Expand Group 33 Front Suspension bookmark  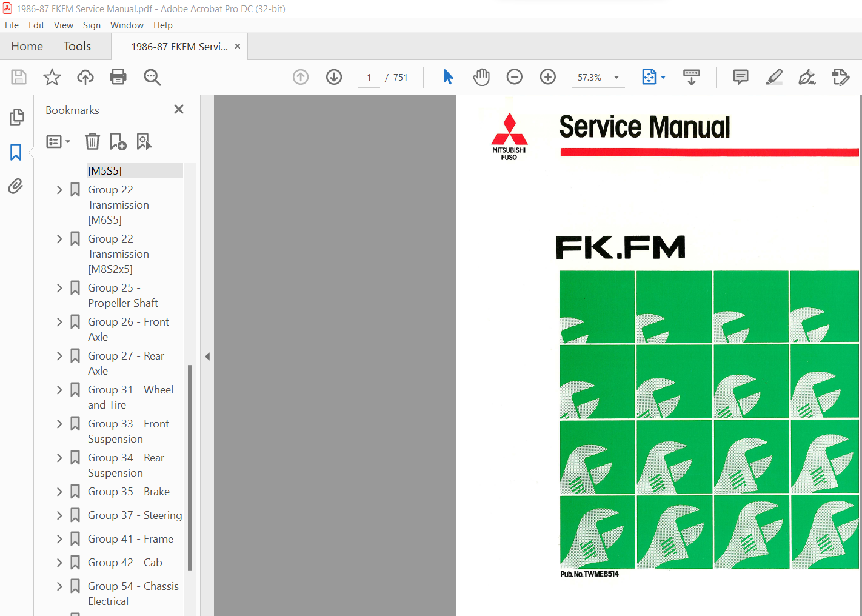tap(59, 424)
